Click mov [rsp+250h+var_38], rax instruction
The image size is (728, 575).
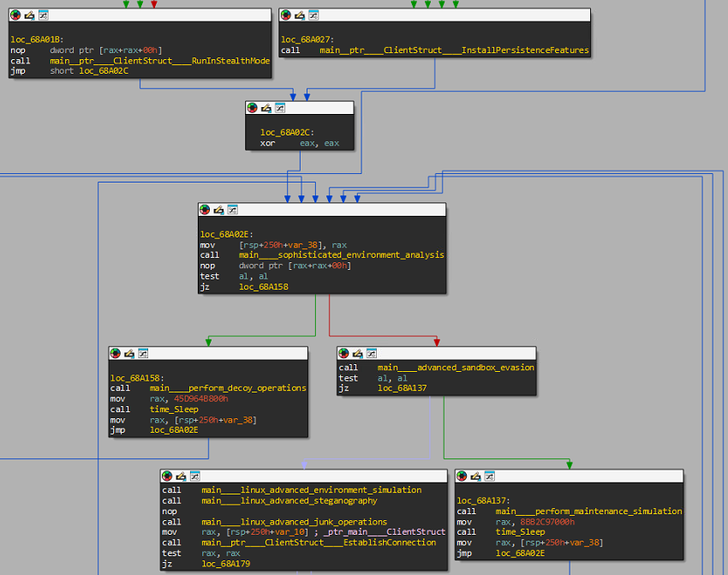pyautogui.click(x=273, y=245)
